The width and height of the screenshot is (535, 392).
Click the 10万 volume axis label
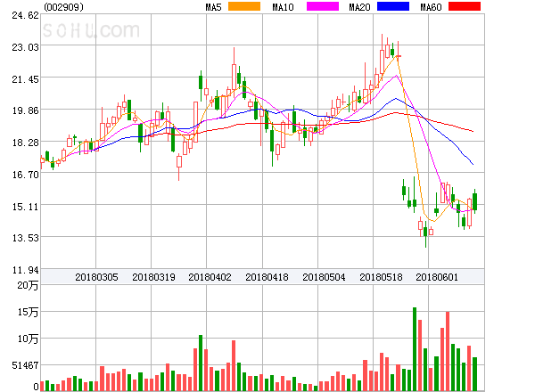pos(28,339)
